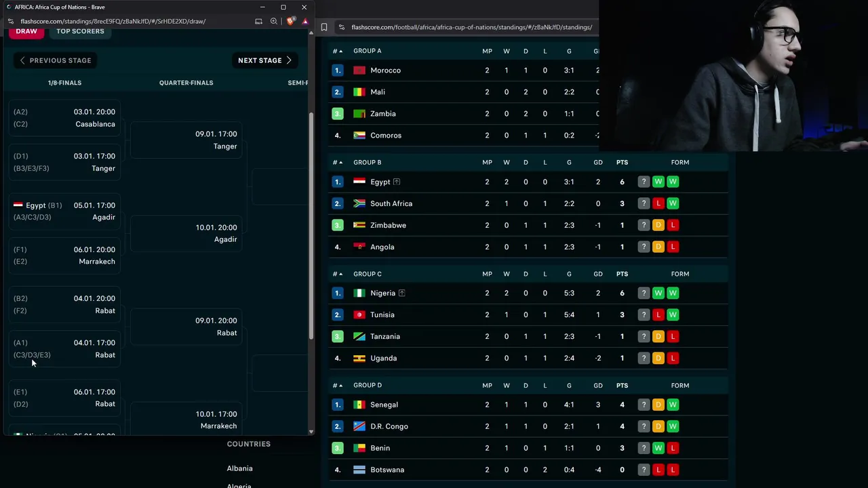Open the Botswana team link
This screenshot has width=868, height=488.
387,470
